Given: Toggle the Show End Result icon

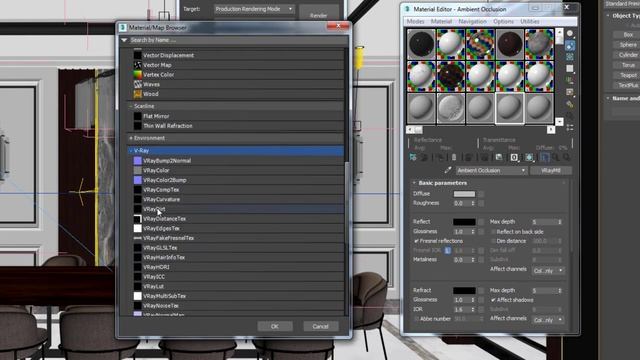Looking at the screenshot, I should pyautogui.click(x=544, y=158).
